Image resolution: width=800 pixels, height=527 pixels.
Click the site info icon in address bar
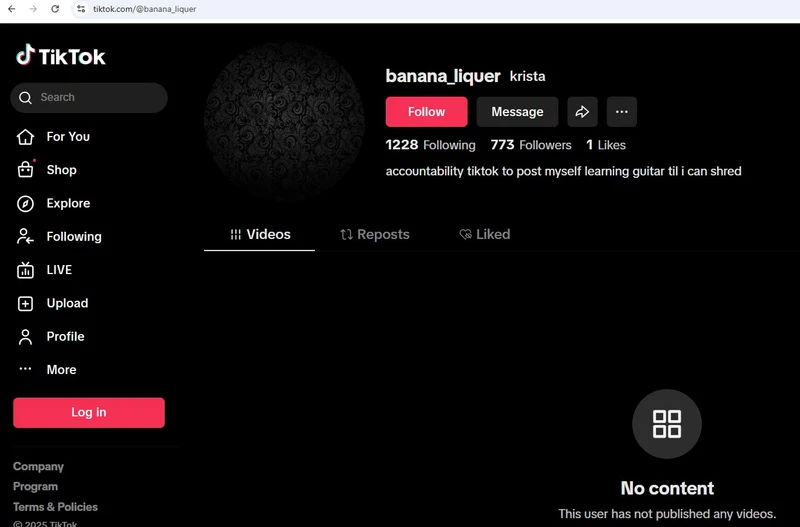coord(81,9)
